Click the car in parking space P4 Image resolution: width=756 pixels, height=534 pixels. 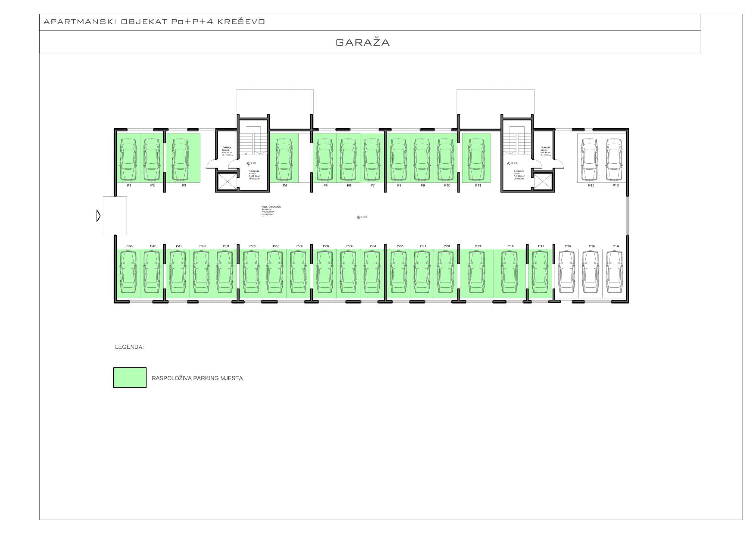point(284,160)
